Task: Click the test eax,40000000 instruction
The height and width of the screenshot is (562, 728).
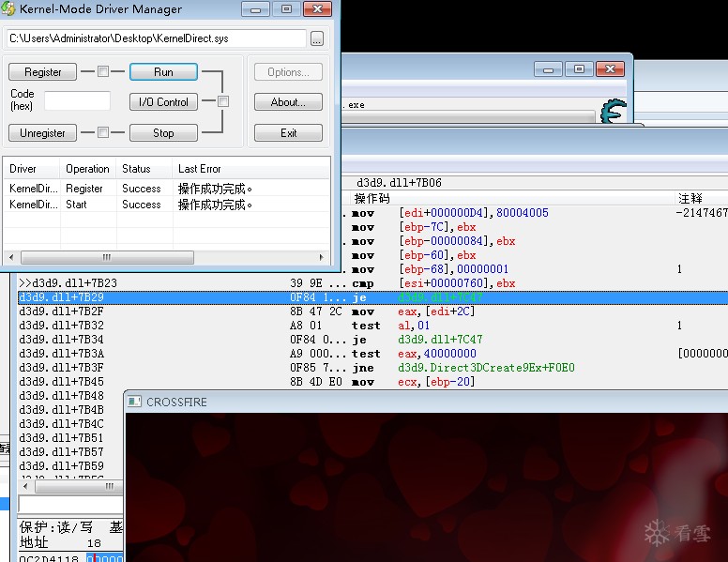Action: tap(414, 354)
